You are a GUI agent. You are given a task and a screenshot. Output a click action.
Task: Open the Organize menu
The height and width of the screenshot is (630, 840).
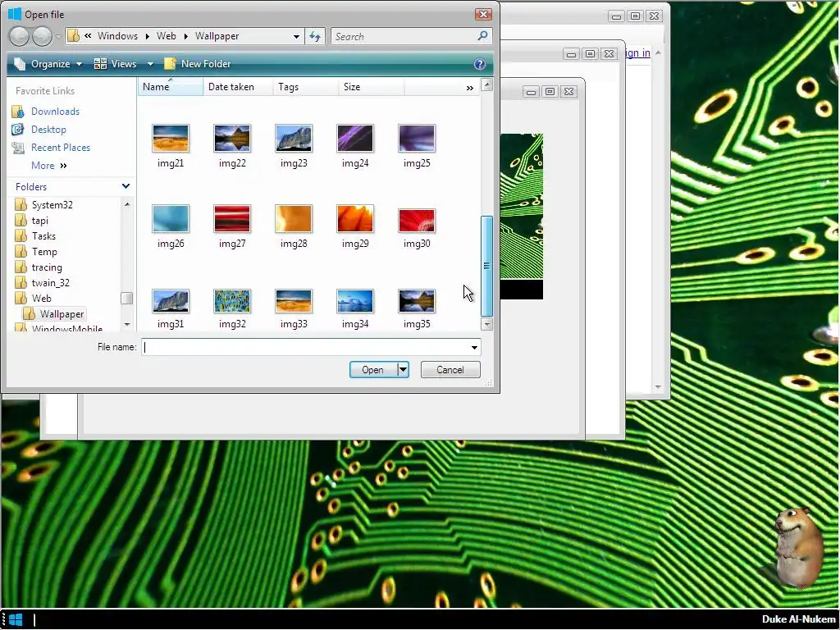coord(48,64)
